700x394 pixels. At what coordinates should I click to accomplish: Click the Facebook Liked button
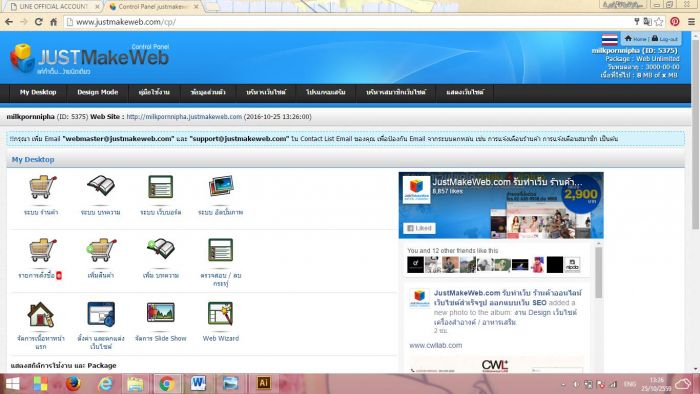(419, 228)
